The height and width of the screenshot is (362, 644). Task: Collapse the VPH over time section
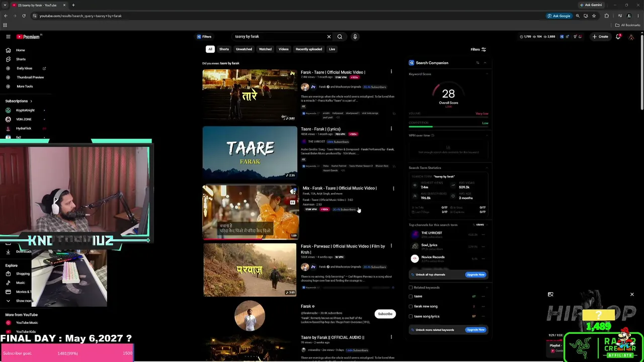tap(487, 135)
